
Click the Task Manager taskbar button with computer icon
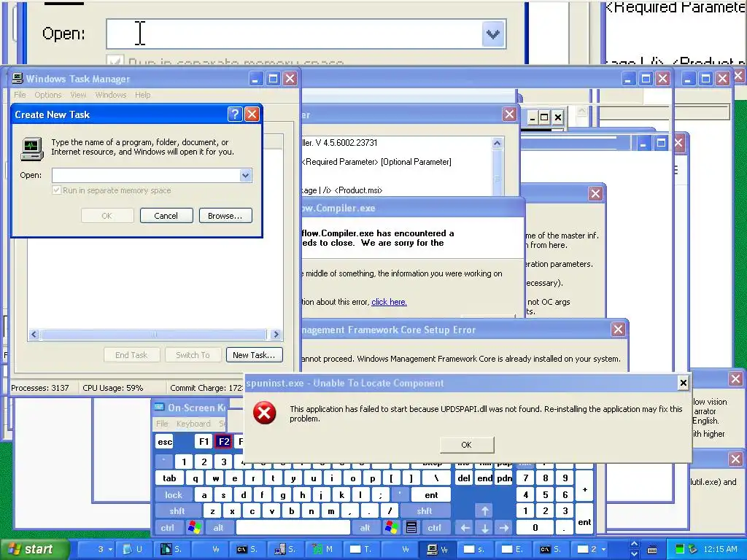tap(438, 549)
